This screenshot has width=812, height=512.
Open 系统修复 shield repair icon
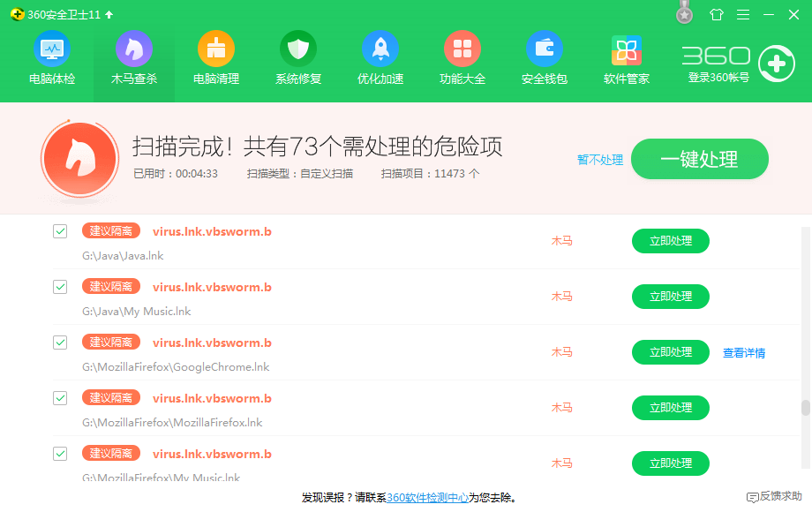click(x=297, y=49)
